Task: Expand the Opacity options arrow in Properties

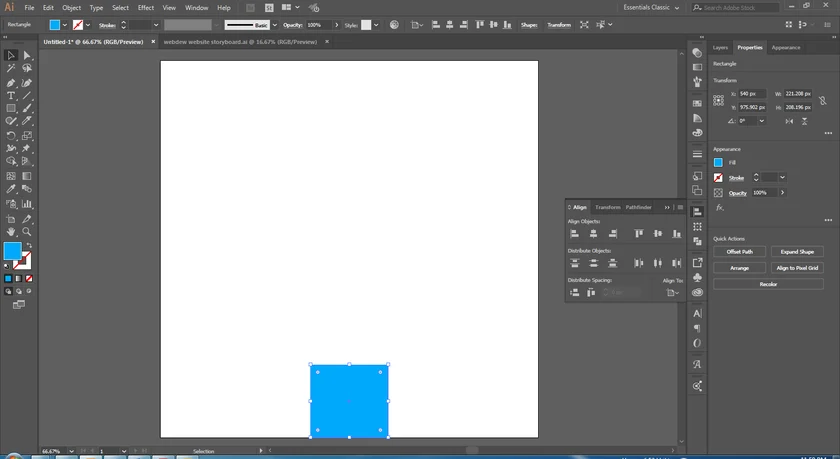Action: click(x=782, y=193)
